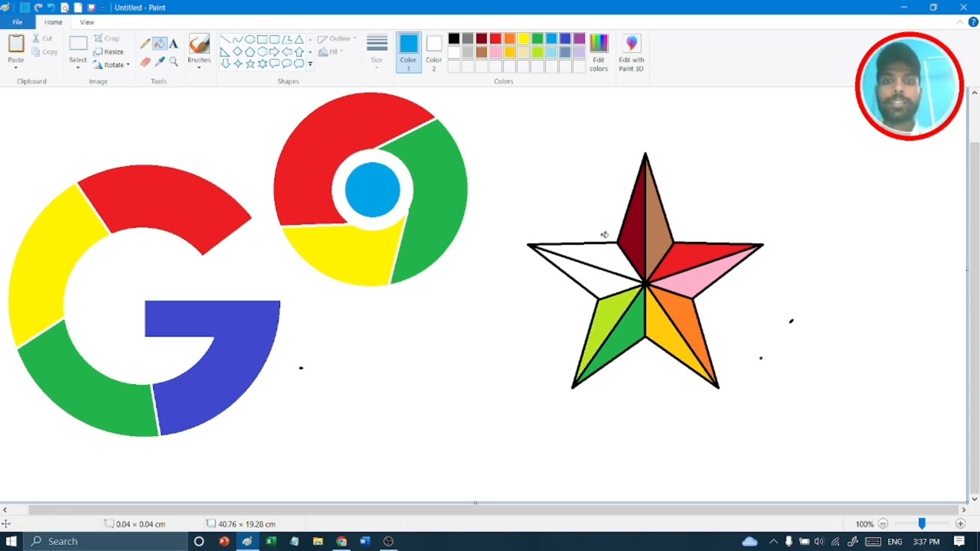Screen dimensions: 980x551
Task: Choose the Right arrow shape
Action: (x=274, y=51)
